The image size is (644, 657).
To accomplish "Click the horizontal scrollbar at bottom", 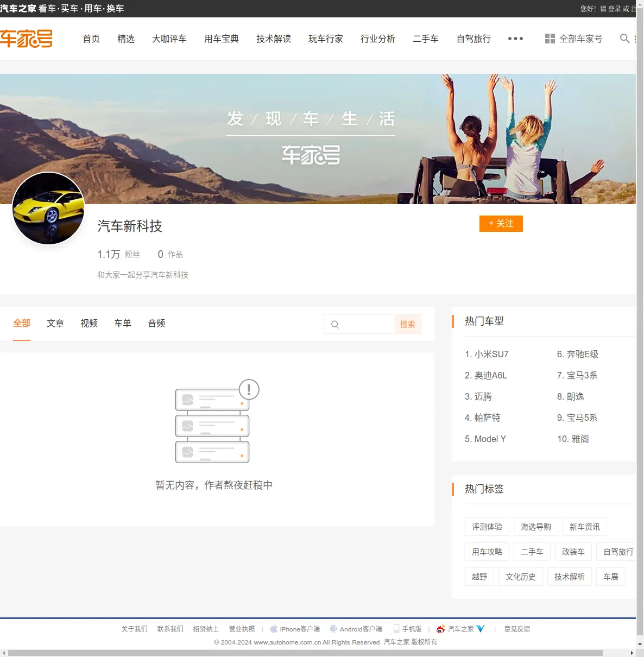I will pos(305,653).
